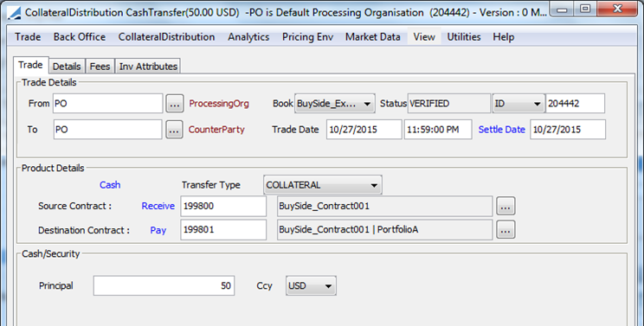Click the Pay link
Viewport: 644px width, 326px height.
coord(158,230)
